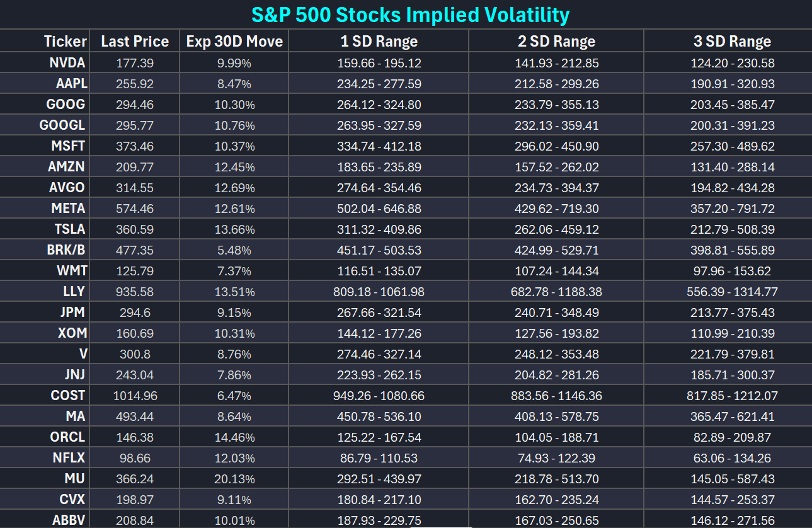Screen dimensions: 812x528
Task: Select NFLX last price 98.66
Action: [x=135, y=458]
